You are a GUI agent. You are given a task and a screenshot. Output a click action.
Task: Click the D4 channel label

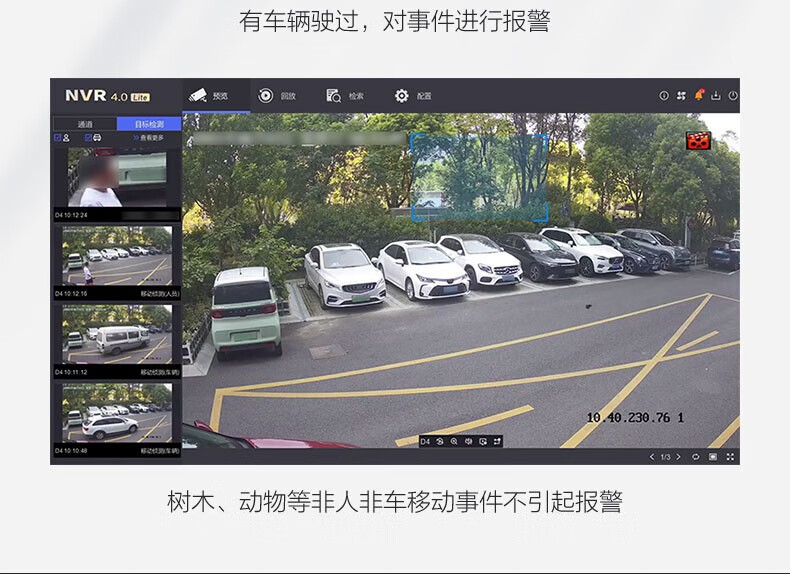(x=425, y=441)
